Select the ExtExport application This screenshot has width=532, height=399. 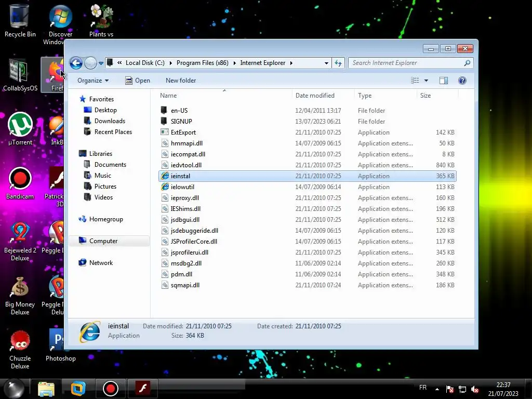(x=308, y=132)
